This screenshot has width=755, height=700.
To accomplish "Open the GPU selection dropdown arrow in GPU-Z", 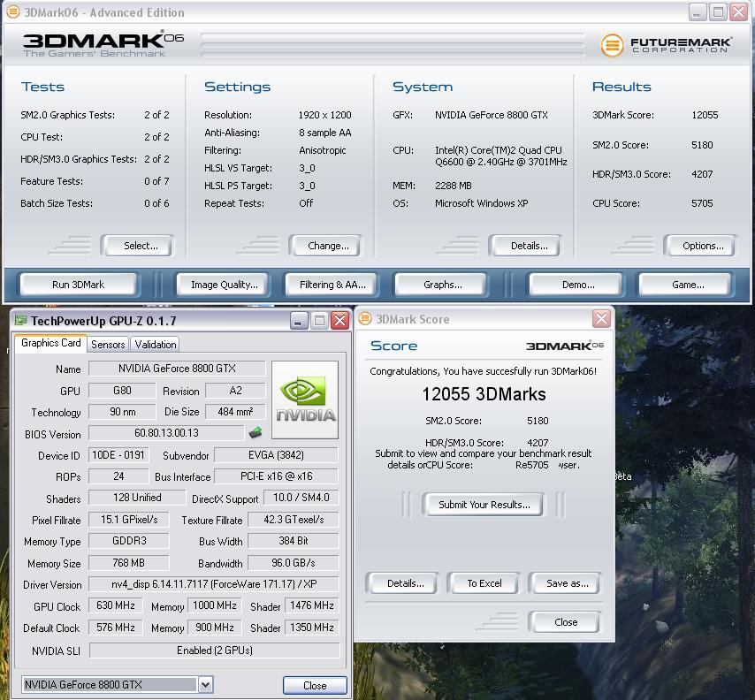I will pos(206,684).
